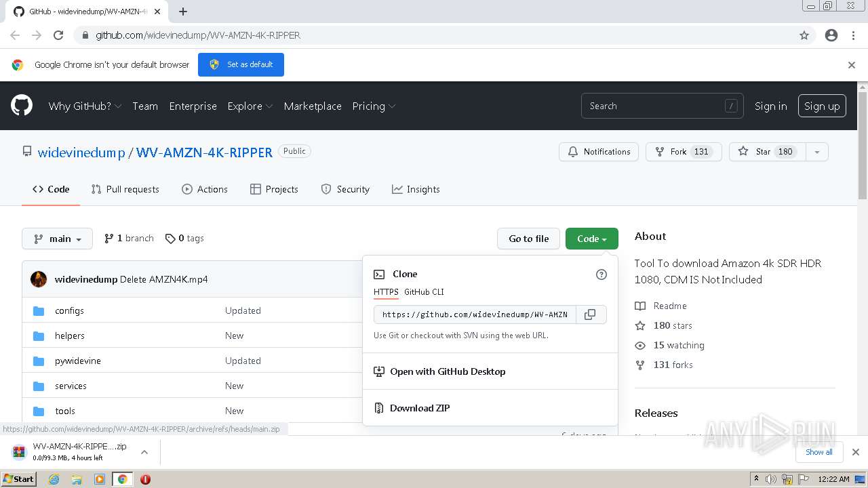Open Chrome three-dot menu

pos(853,35)
